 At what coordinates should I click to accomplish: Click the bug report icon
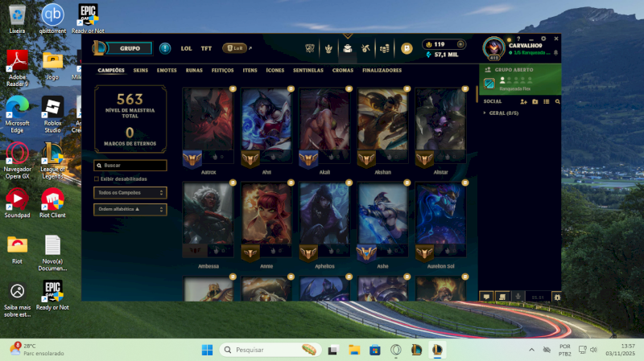[557, 297]
